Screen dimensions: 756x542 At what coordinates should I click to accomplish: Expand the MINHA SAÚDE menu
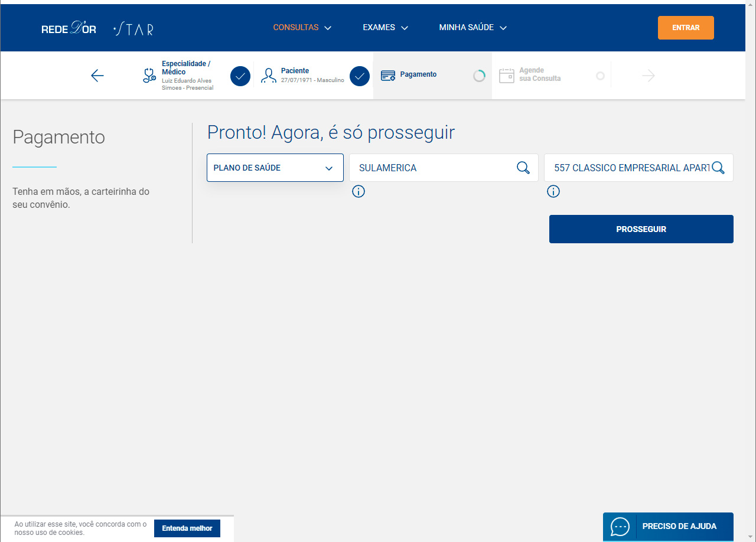tap(473, 28)
